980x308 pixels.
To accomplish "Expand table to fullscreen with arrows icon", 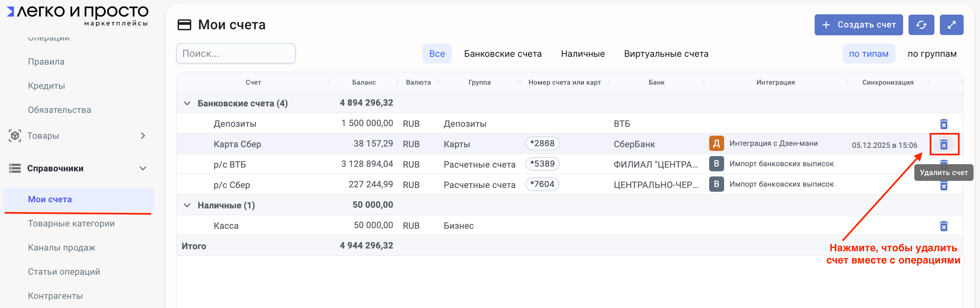I will tap(951, 25).
